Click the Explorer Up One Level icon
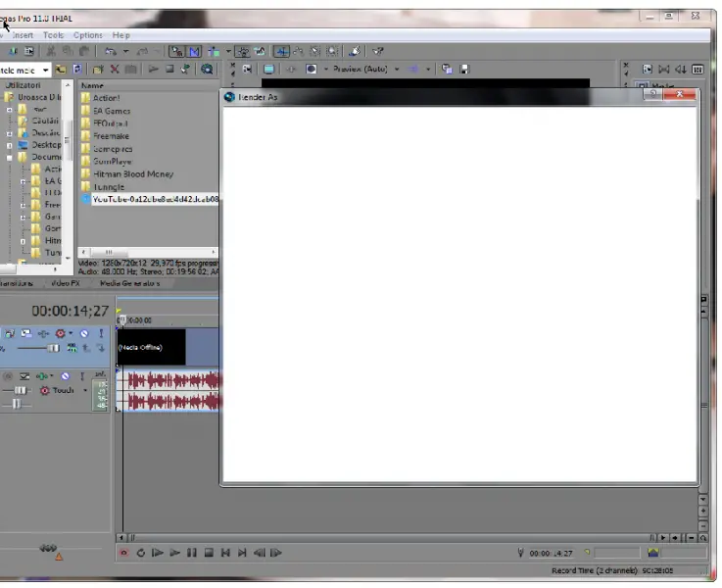722x588 pixels. [x=61, y=69]
